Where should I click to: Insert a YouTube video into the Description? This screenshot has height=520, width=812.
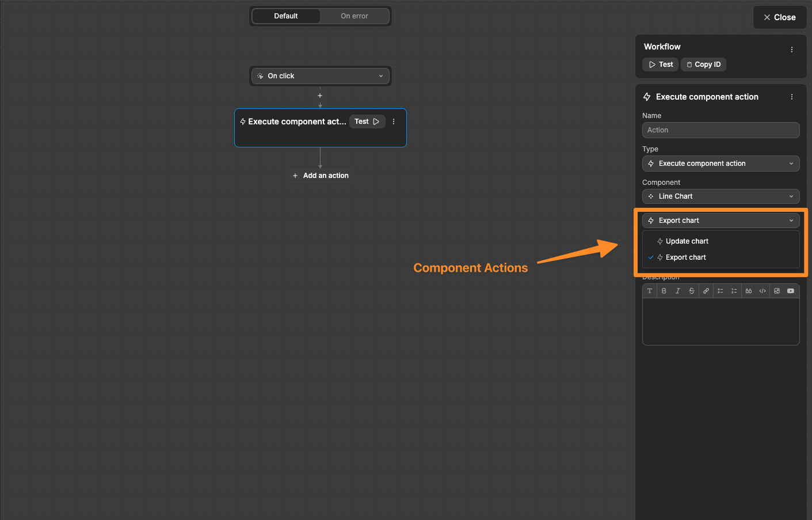(x=790, y=291)
